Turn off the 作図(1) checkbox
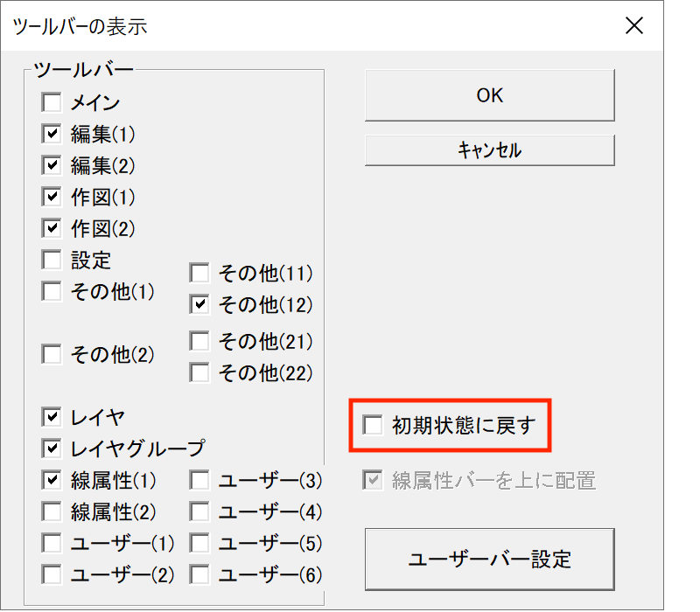 tap(51, 197)
